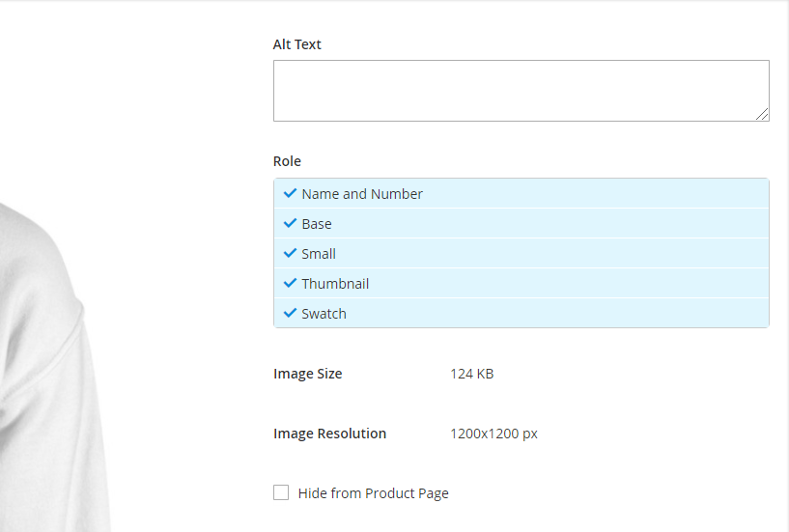Click the 124 KB image size value
The height and width of the screenshot is (532, 789).
[471, 374]
